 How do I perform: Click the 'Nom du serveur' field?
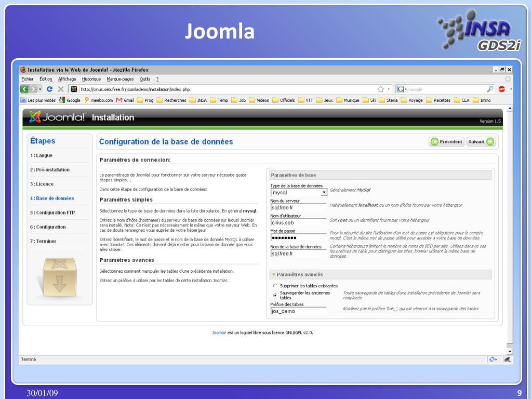point(299,207)
